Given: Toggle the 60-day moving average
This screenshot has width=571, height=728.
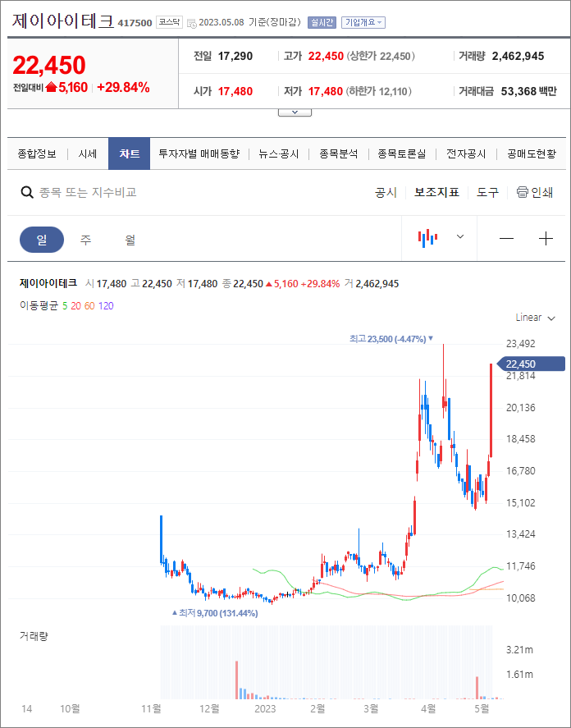Looking at the screenshot, I should (x=89, y=306).
